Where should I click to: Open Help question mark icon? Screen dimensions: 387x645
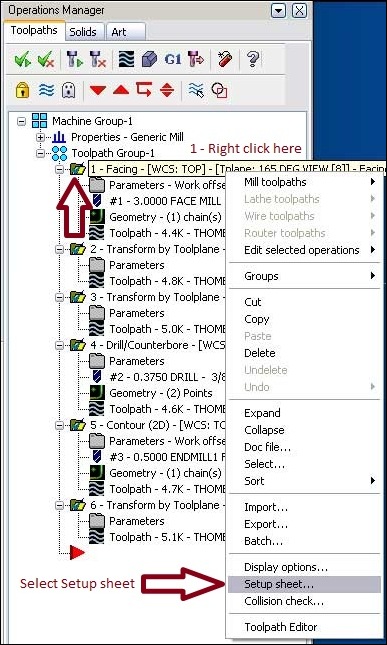[252, 60]
